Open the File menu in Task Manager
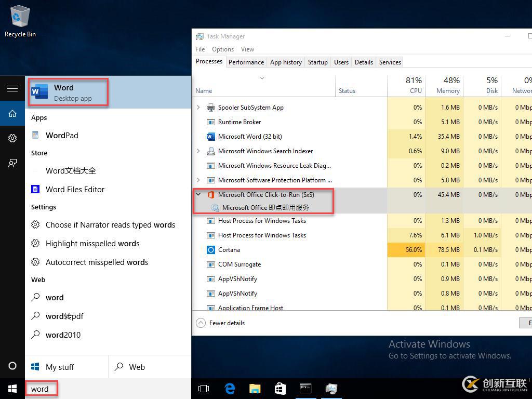This screenshot has width=532, height=399. click(200, 49)
